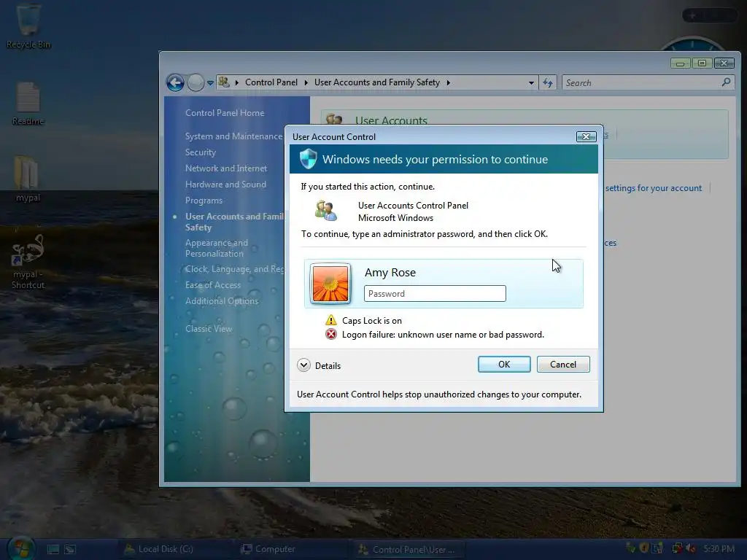The image size is (747, 560).
Task: Click User Accounts and Family Safety sidebar link
Action: point(234,222)
